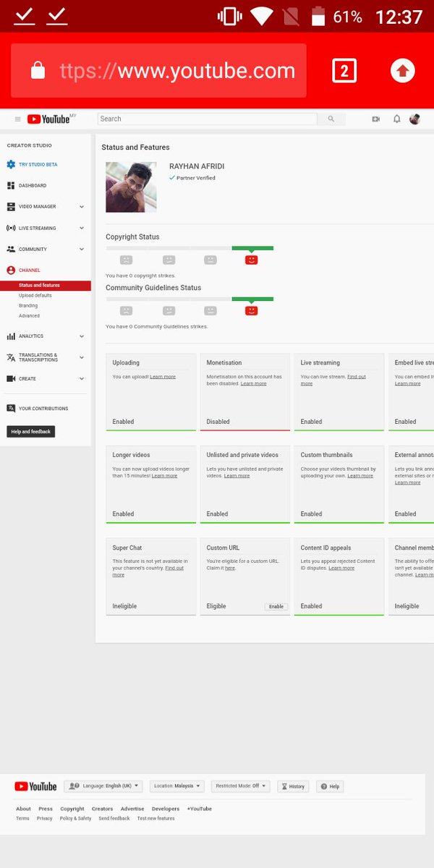Open Branding in sidebar
The height and width of the screenshot is (868, 434).
point(28,305)
